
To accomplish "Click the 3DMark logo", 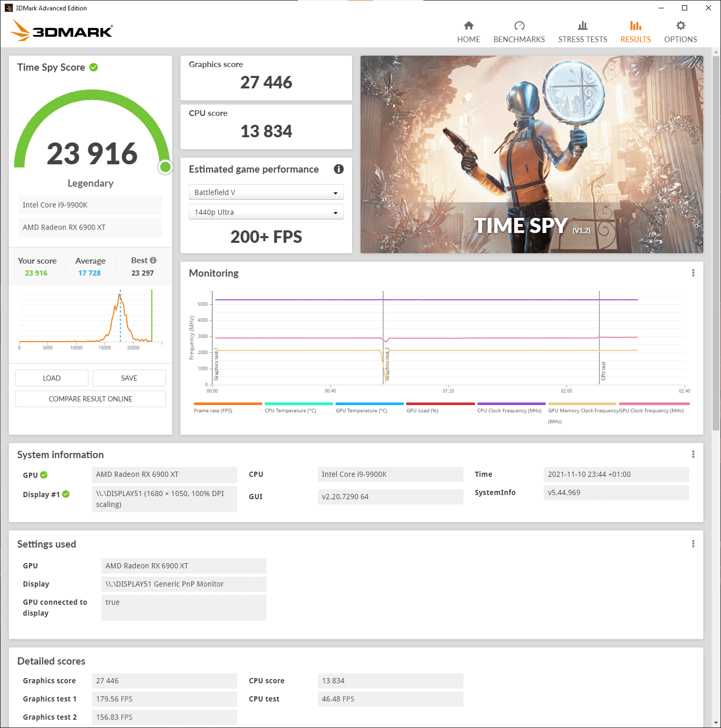I will point(61,30).
